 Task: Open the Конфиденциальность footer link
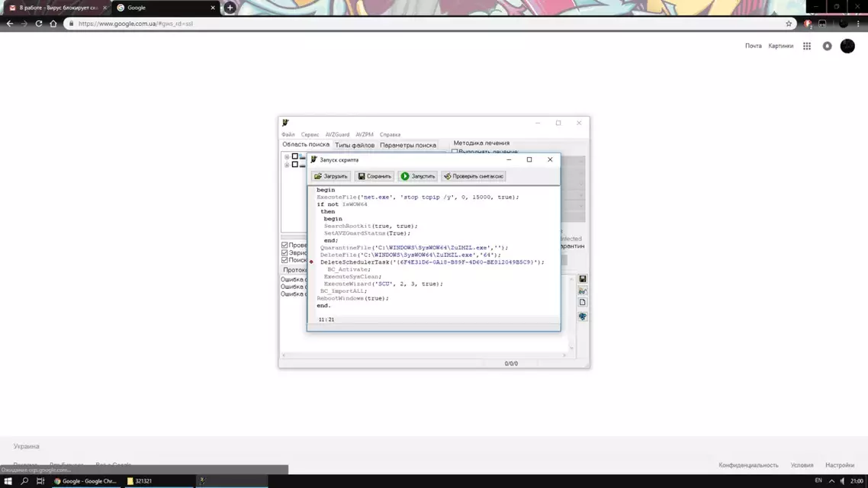point(748,465)
